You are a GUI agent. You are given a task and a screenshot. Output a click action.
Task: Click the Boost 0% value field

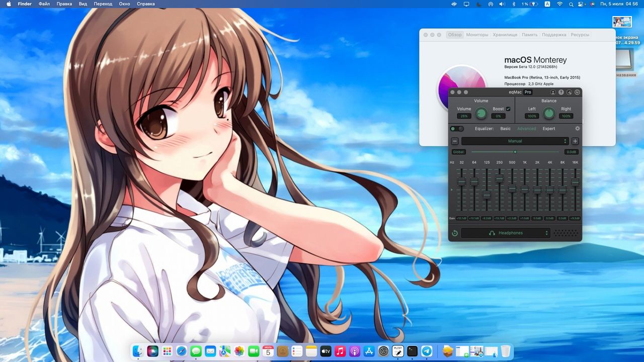click(498, 116)
